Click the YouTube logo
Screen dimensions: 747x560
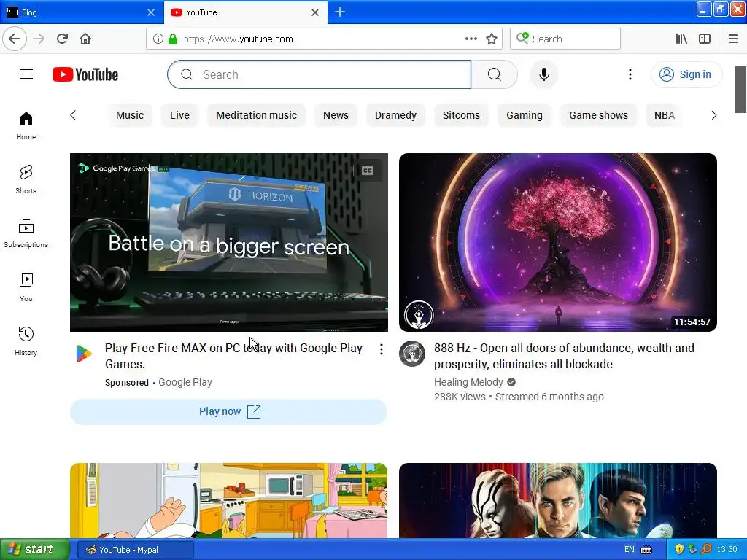point(85,75)
